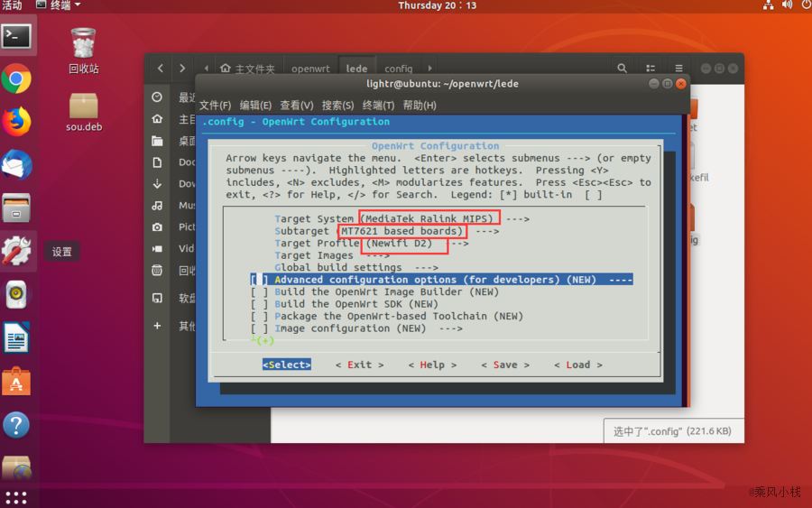Expand Global build settings submenu
This screenshot has height=508, width=812.
(356, 268)
